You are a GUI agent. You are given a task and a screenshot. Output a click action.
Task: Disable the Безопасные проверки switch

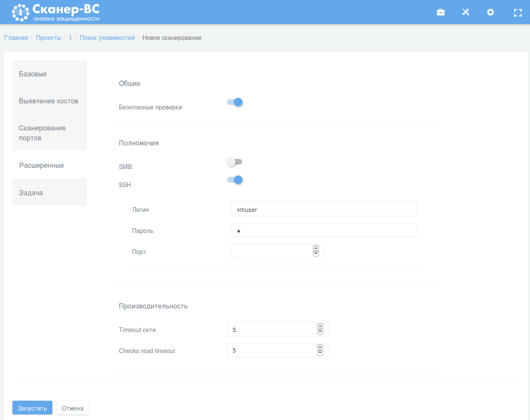(235, 102)
